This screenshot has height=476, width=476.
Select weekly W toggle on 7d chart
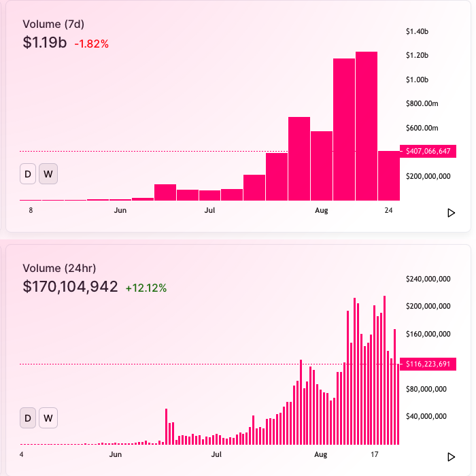(x=48, y=174)
